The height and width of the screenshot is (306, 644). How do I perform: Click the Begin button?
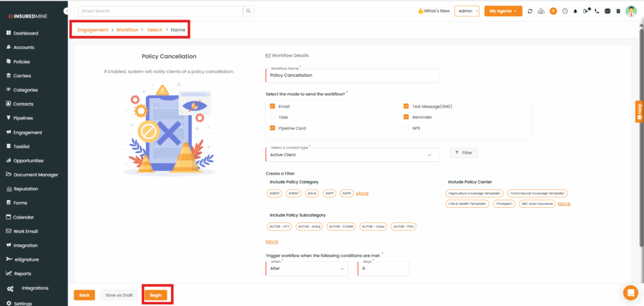156,295
